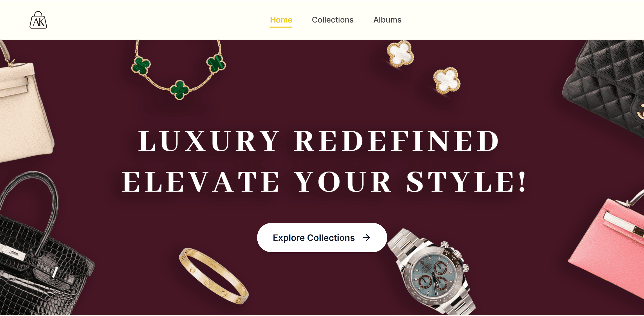Viewport: 644px width, 316px height.
Task: Open the Home navigation tab
Action: click(x=281, y=20)
